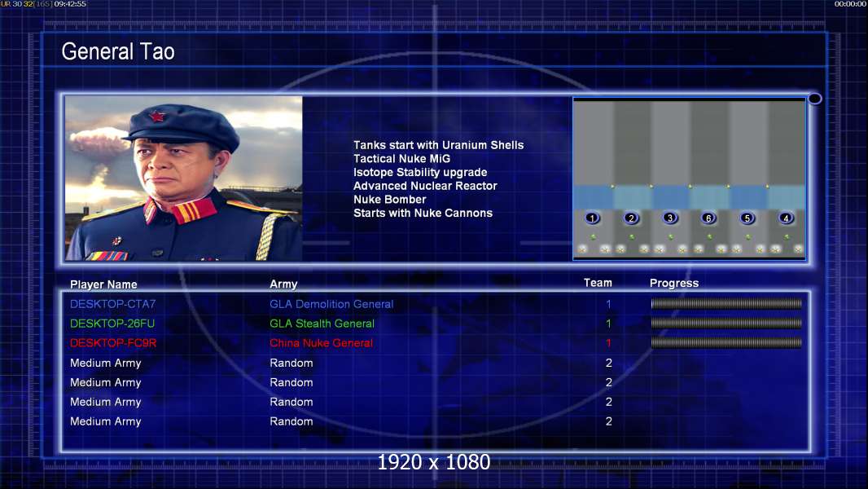
Task: Click General Tao's portrait image
Action: [184, 178]
